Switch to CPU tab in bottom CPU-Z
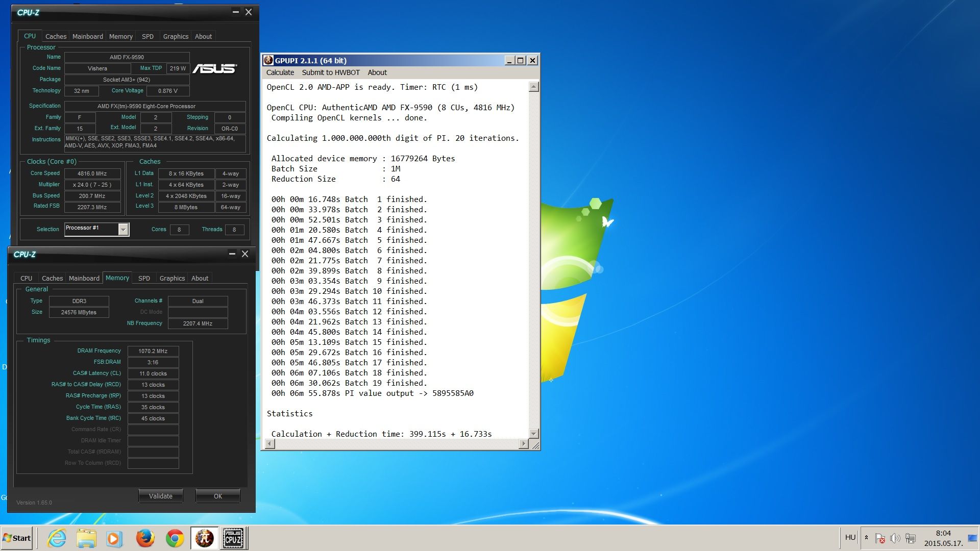The height and width of the screenshot is (551, 980). tap(26, 278)
